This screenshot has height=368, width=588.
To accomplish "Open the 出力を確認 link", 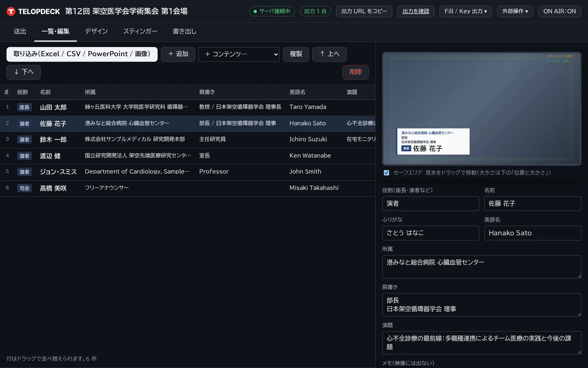I will (x=416, y=11).
